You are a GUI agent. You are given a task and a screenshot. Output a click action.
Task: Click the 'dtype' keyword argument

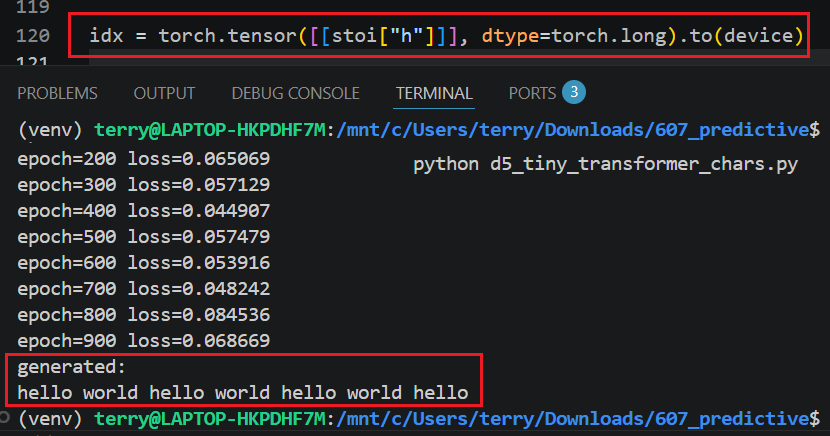[510, 36]
